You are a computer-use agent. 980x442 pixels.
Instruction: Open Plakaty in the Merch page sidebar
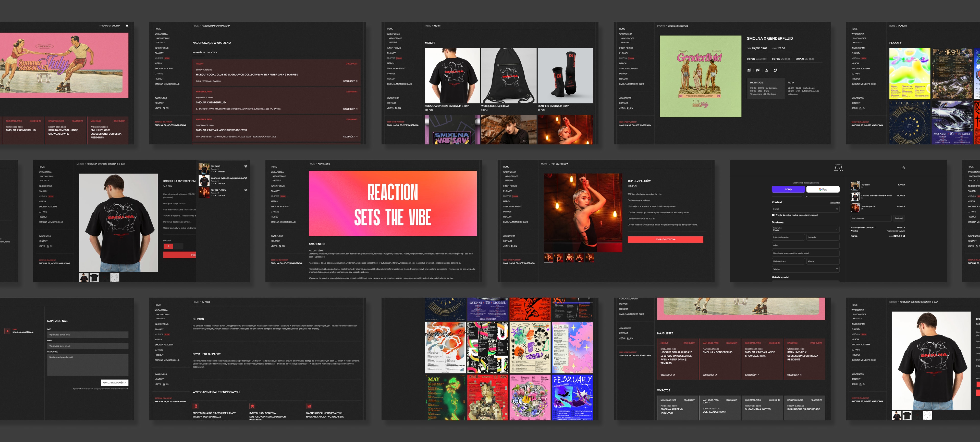391,53
